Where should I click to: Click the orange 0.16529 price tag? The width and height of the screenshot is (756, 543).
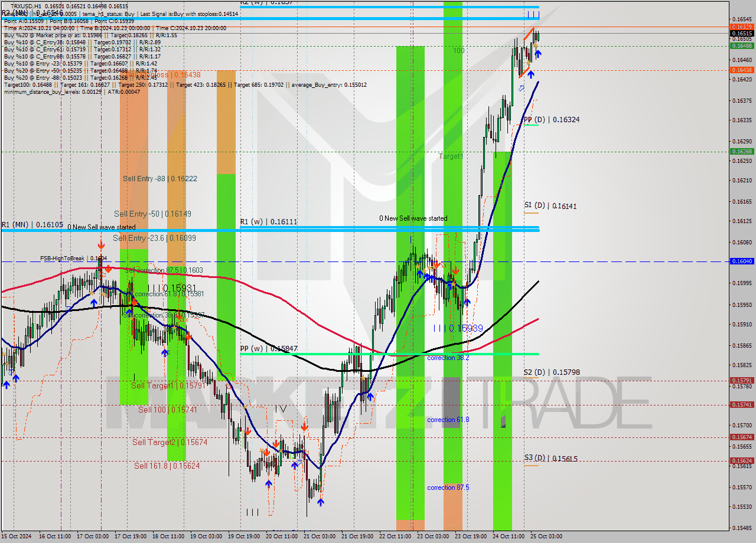click(742, 27)
